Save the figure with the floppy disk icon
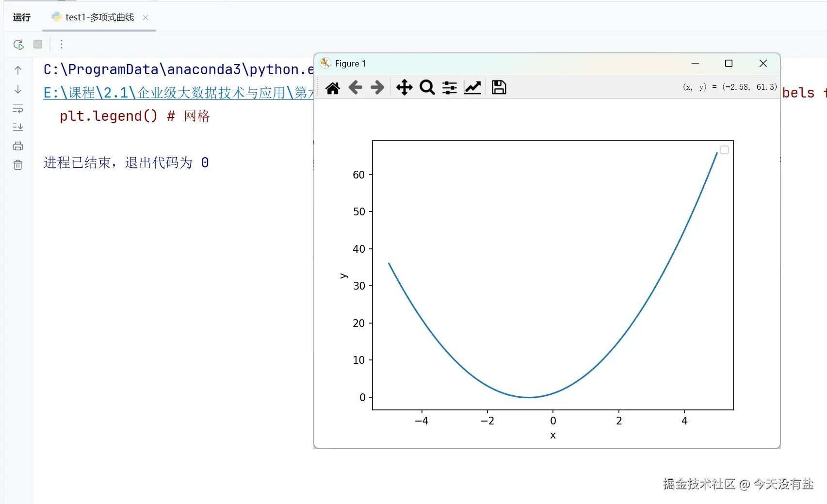Screen dimensions: 827x504 pos(499,87)
